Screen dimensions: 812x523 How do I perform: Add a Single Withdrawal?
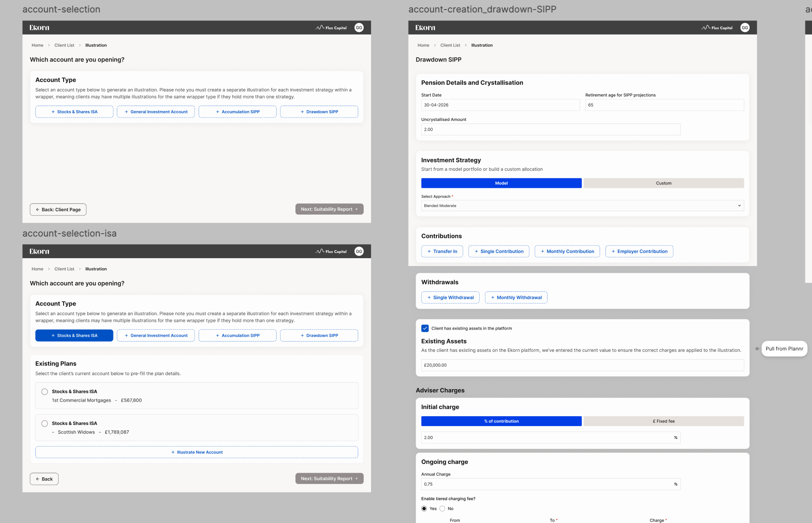pyautogui.click(x=450, y=297)
